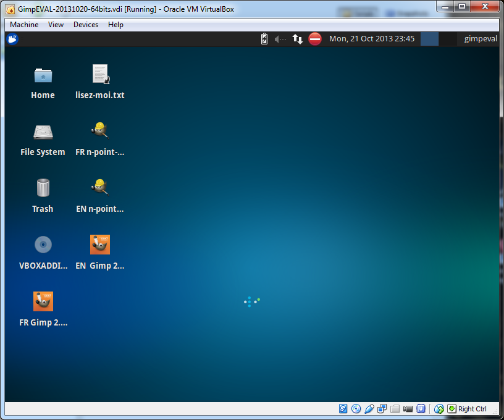Open the View menu
Image resolution: width=504 pixels, height=420 pixels.
(x=56, y=25)
